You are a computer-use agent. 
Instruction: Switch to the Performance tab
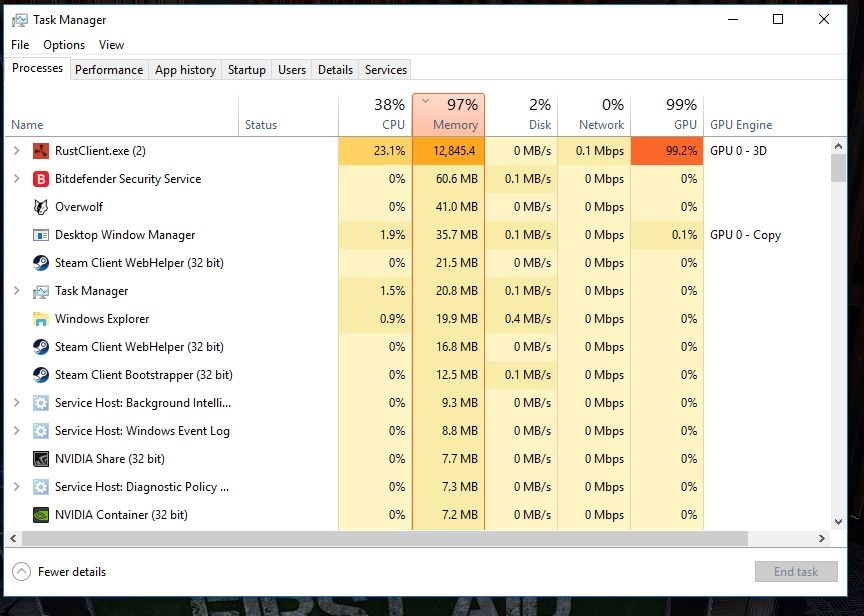pos(109,70)
